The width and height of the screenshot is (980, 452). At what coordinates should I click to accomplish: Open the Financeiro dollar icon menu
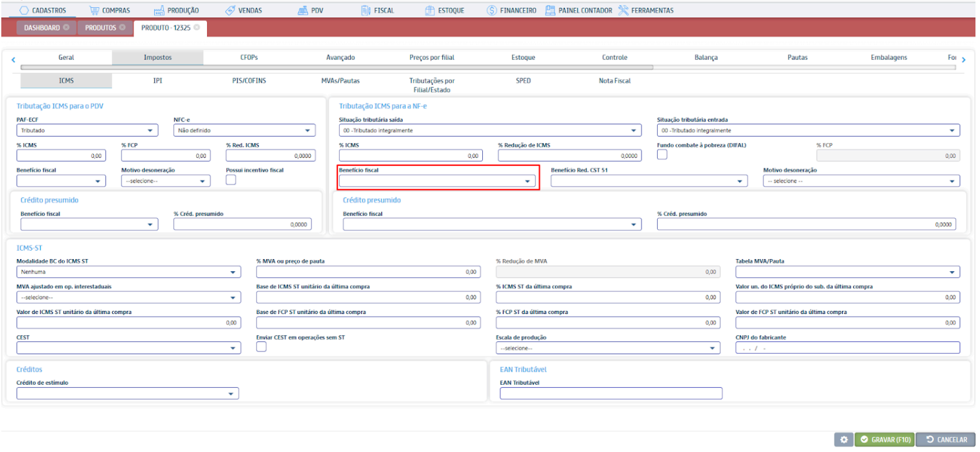pos(491,10)
